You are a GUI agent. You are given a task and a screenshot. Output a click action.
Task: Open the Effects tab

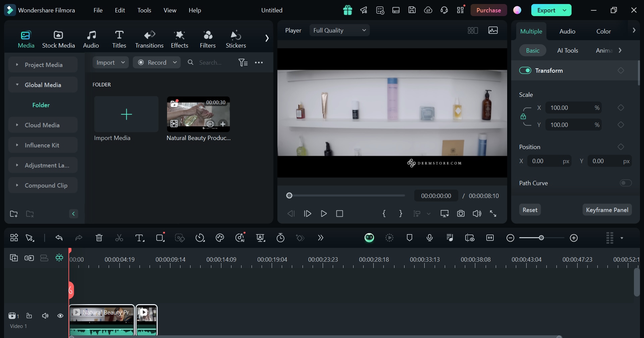[179, 39]
